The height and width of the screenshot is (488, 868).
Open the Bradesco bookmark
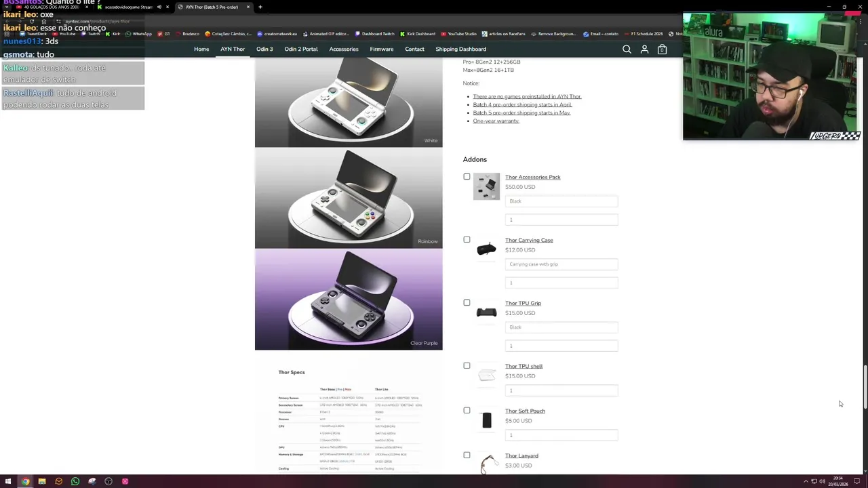[187, 34]
